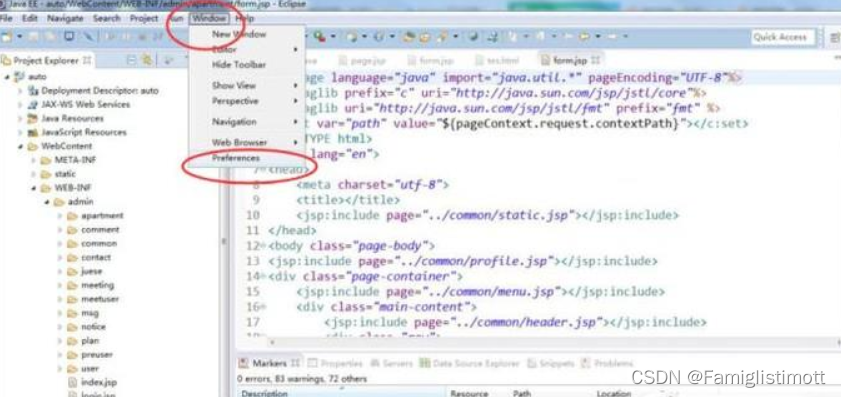Choose Hide Toolbar in Window menu
This screenshot has height=397, width=841.
click(239, 64)
